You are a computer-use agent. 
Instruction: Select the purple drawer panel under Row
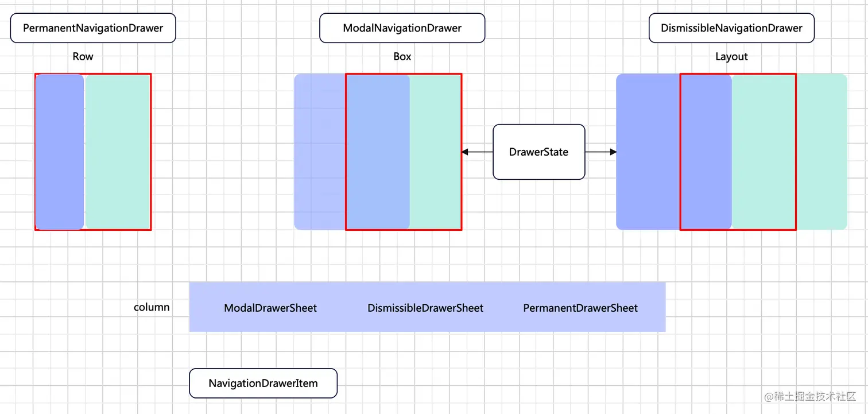click(x=59, y=152)
